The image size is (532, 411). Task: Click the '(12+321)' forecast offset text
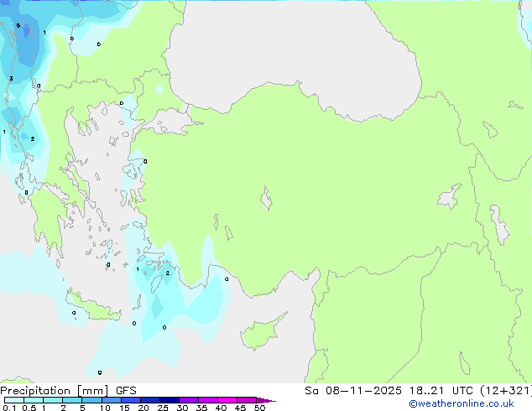tap(506, 391)
